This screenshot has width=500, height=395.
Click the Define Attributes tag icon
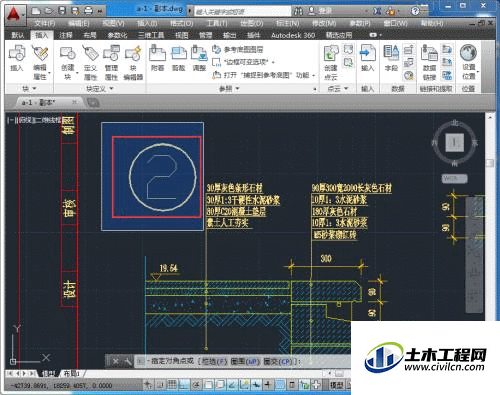click(90, 63)
